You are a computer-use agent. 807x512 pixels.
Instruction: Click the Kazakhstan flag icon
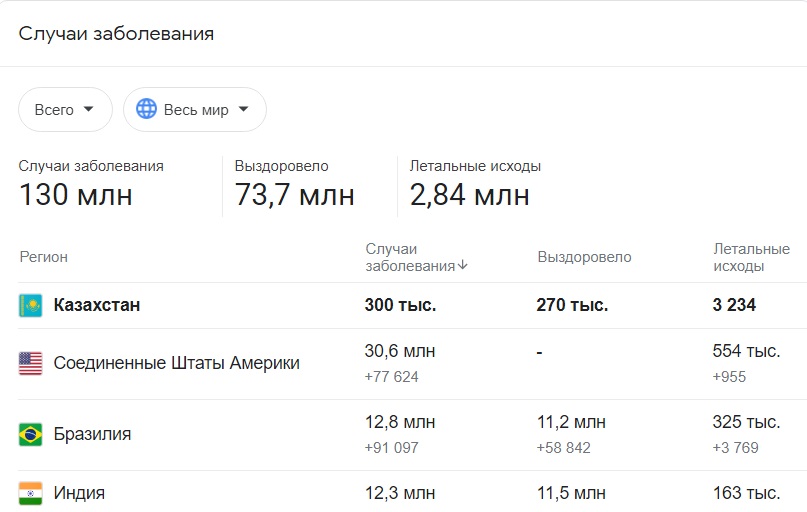tap(30, 305)
